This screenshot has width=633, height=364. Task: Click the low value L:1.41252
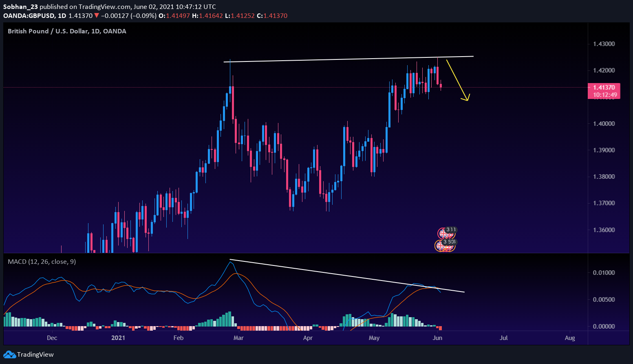(240, 16)
